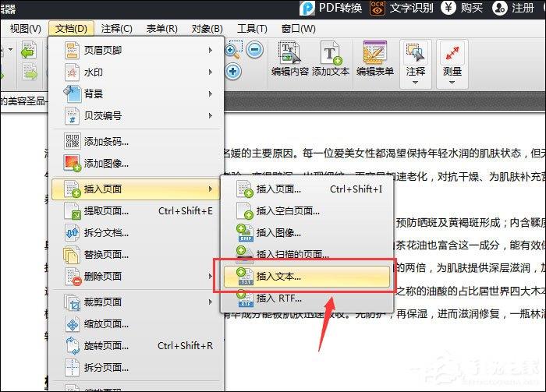Click the 注册 text link
Viewport: 546px width, 392px height.
click(523, 8)
